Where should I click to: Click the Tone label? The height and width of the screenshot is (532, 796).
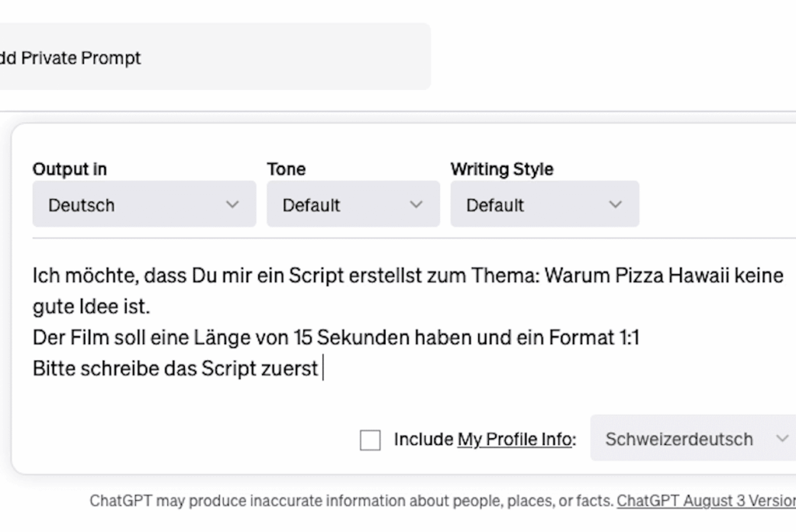(x=286, y=169)
